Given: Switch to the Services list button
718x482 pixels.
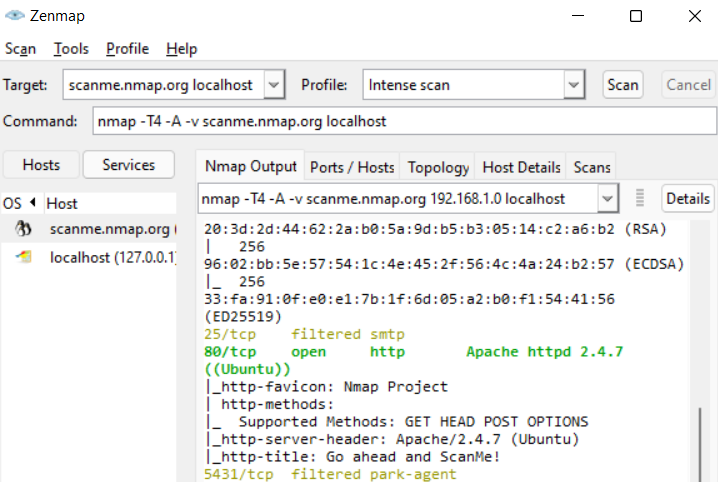Looking at the screenshot, I should tap(129, 164).
